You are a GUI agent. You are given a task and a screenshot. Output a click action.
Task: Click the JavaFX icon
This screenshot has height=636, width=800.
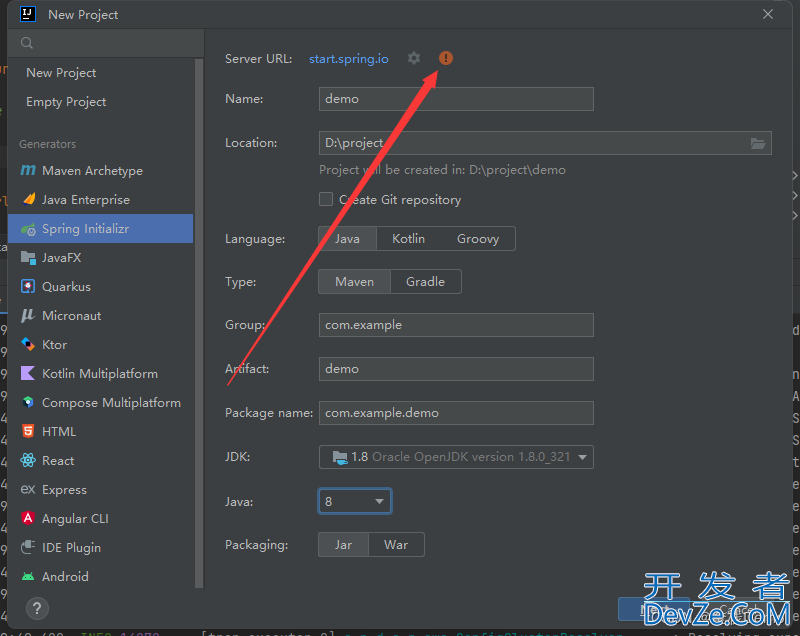[28, 258]
